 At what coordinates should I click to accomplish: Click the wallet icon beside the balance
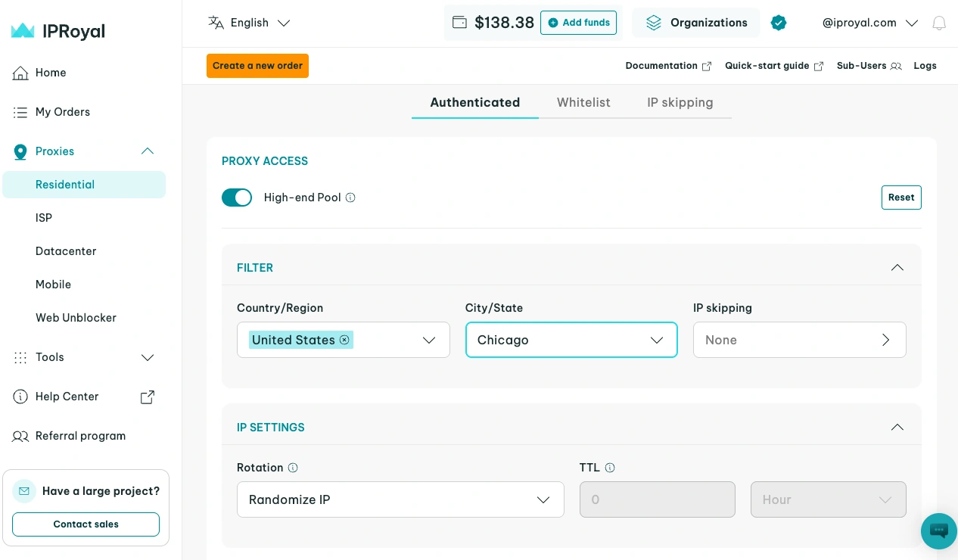click(x=459, y=23)
